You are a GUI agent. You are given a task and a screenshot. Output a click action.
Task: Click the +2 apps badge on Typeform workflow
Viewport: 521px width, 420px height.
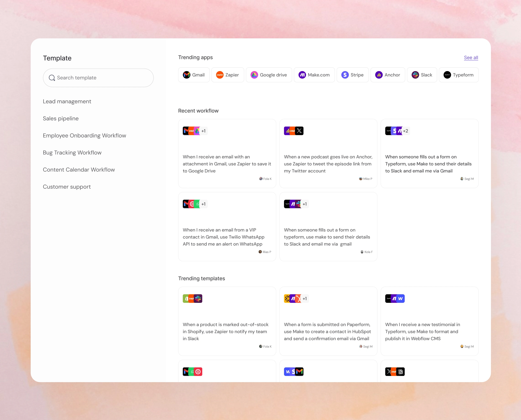click(406, 131)
